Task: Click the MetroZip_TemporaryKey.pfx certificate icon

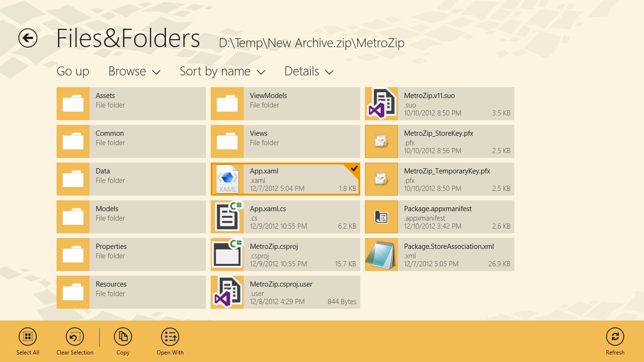Action: click(381, 179)
